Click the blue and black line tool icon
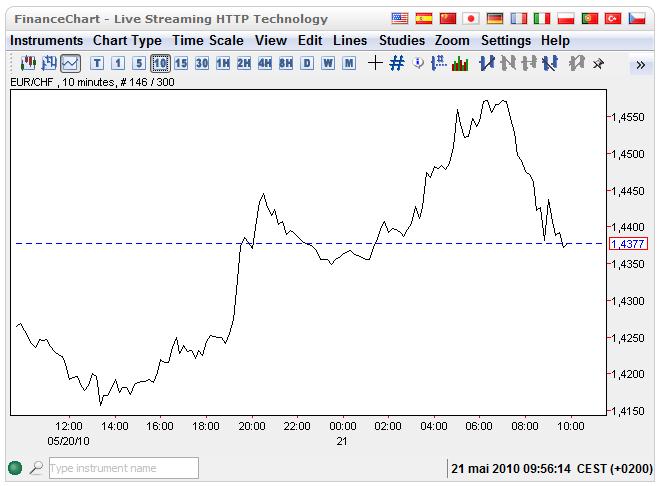The height and width of the screenshot is (486, 663). 550,63
